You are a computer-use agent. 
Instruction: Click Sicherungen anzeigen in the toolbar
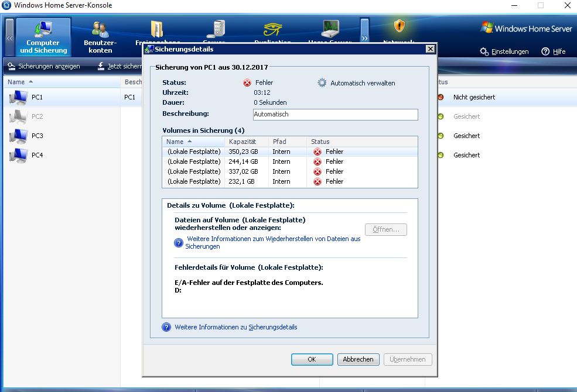[x=44, y=66]
